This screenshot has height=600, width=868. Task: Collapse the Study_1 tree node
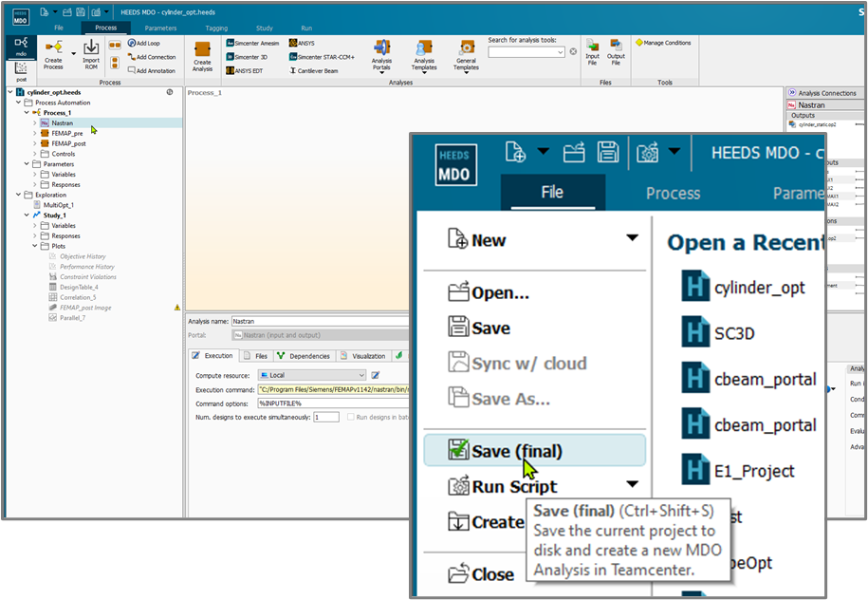tap(27, 215)
